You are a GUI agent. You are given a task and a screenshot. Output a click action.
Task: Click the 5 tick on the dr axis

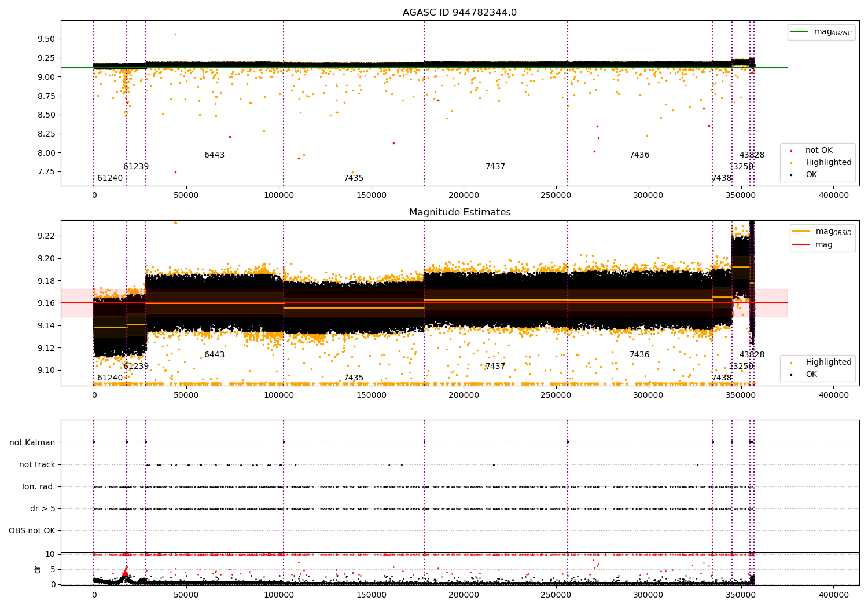tap(53, 569)
